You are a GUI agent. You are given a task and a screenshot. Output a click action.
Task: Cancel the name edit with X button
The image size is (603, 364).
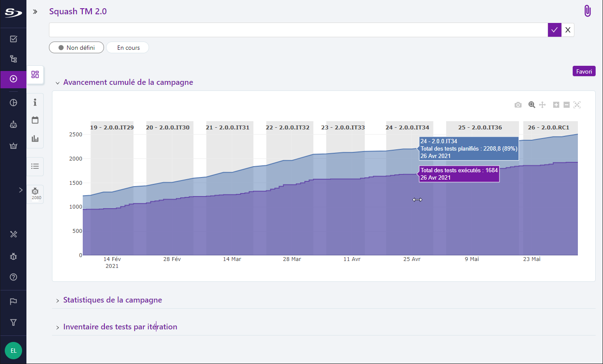567,30
